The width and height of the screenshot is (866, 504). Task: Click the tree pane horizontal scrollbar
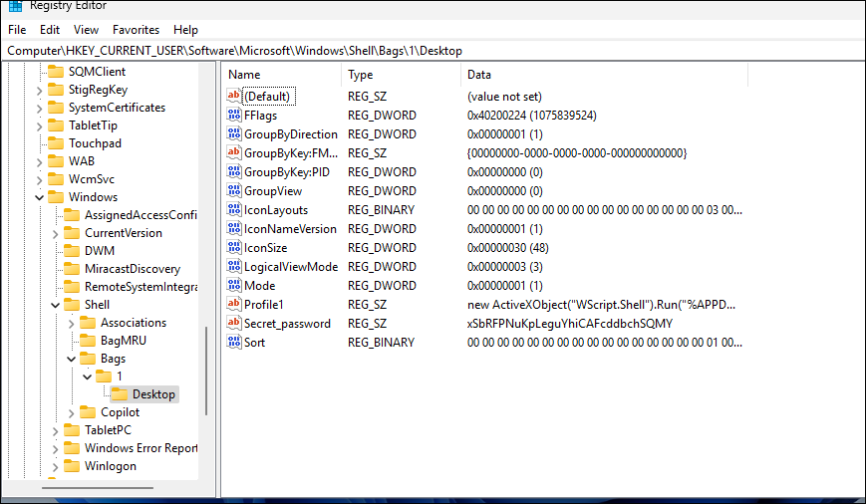(98, 487)
